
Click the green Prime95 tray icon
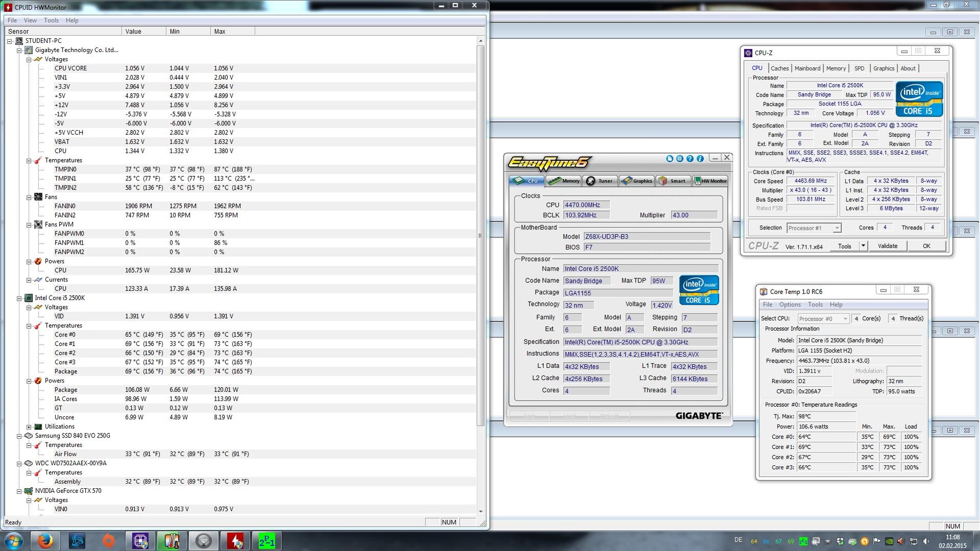click(803, 541)
